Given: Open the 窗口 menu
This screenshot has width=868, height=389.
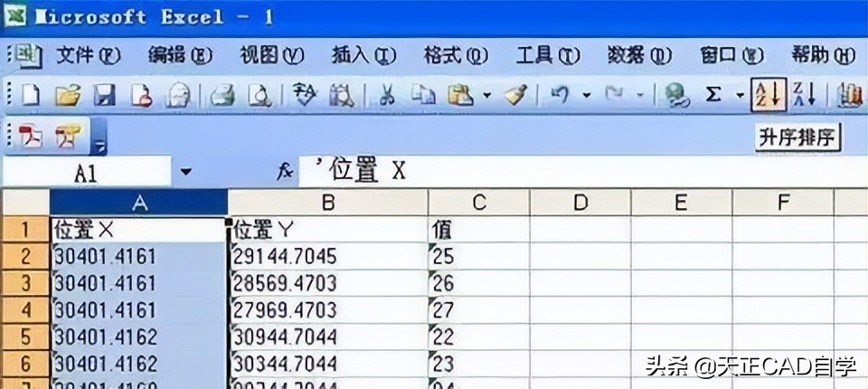Looking at the screenshot, I should click(x=731, y=55).
